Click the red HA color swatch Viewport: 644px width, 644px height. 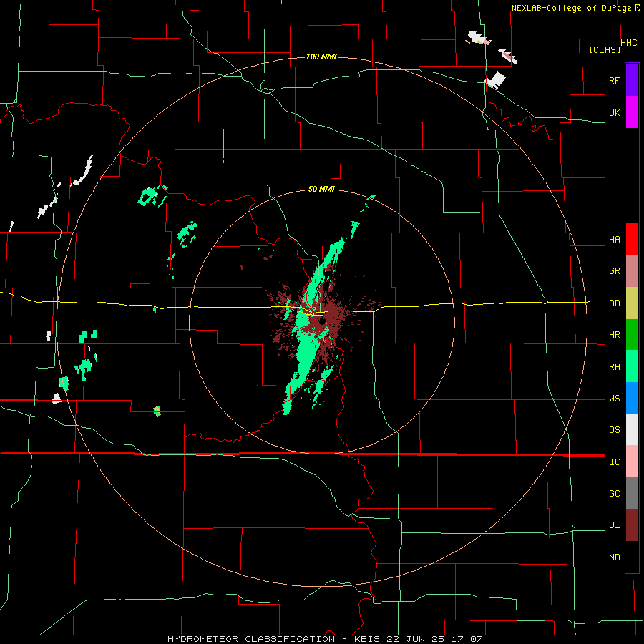[632, 239]
